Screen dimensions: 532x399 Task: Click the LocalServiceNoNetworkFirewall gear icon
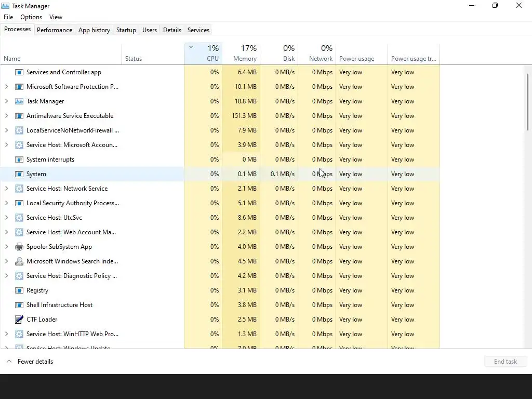click(x=19, y=130)
